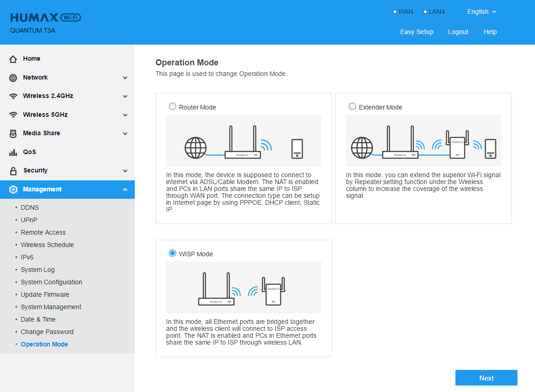Click the WISP Mode diagram image
535x392 pixels.
244,287
